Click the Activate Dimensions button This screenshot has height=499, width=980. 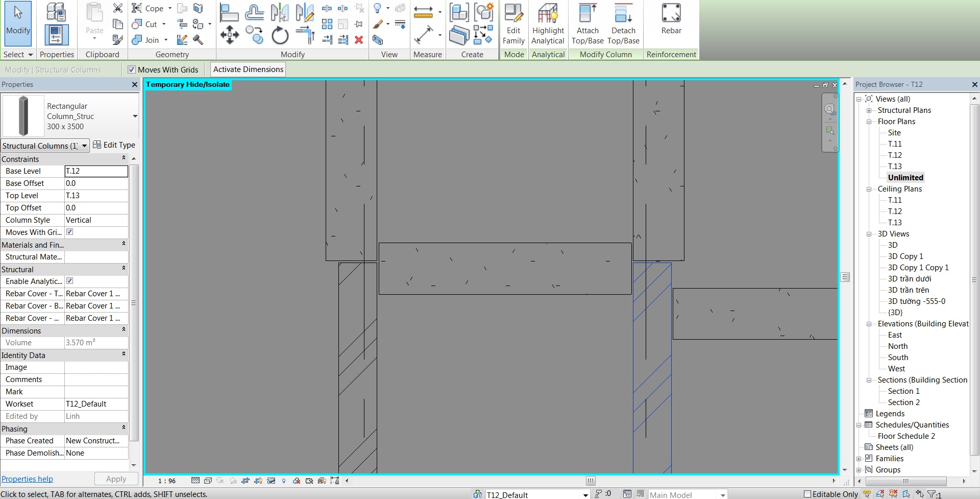pyautogui.click(x=248, y=69)
